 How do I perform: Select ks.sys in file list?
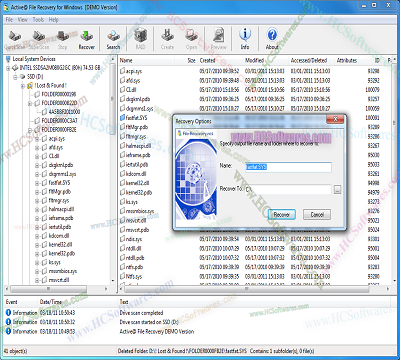point(132,202)
